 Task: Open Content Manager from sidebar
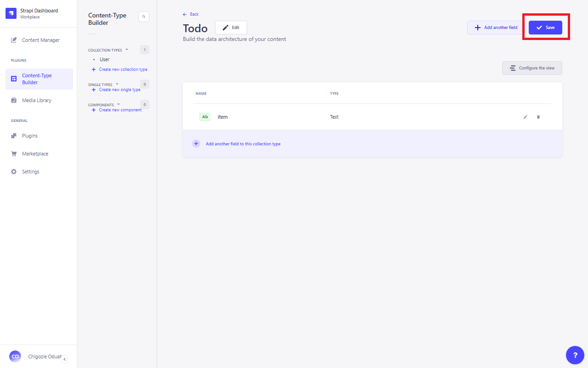[40, 40]
